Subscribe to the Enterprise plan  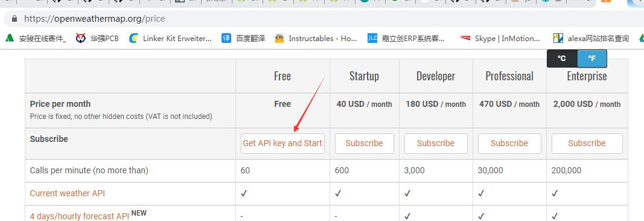coord(587,143)
